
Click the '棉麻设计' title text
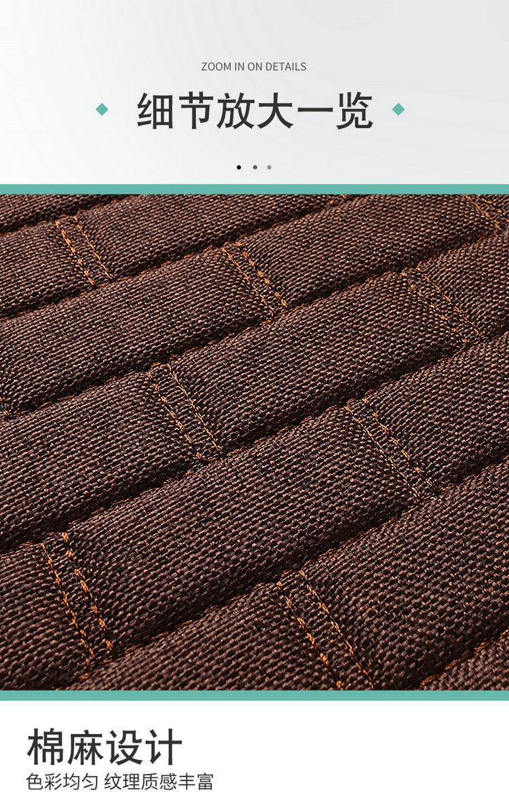point(105,747)
